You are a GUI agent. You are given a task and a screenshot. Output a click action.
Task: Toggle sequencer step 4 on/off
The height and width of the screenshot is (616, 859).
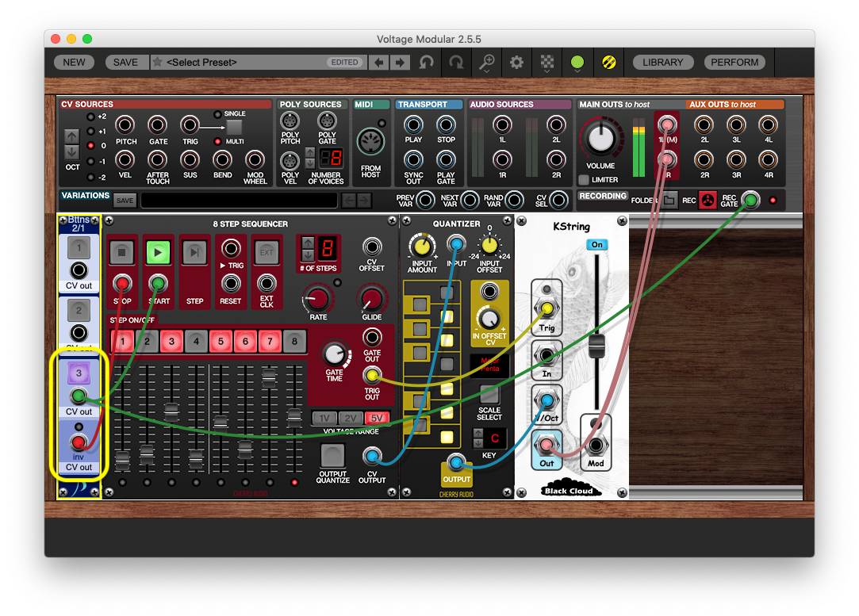196,341
